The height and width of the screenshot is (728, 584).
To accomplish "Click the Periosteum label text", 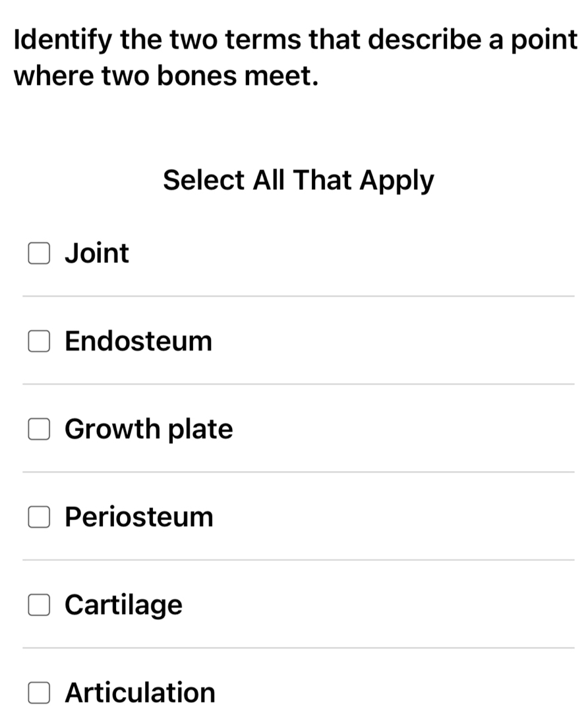I will click(x=139, y=517).
